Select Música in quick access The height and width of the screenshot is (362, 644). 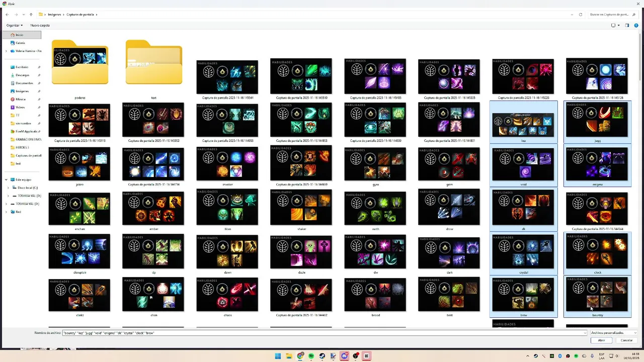(20, 99)
